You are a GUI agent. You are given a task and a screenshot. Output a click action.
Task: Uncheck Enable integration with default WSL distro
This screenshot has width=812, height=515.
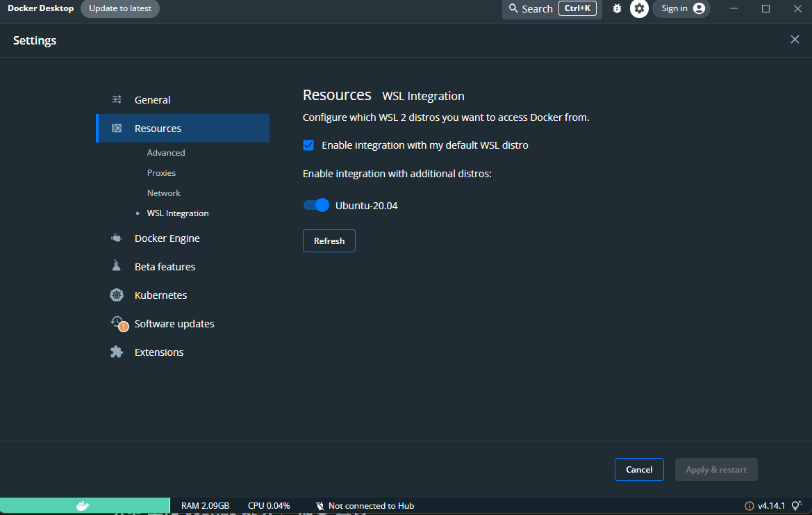308,145
